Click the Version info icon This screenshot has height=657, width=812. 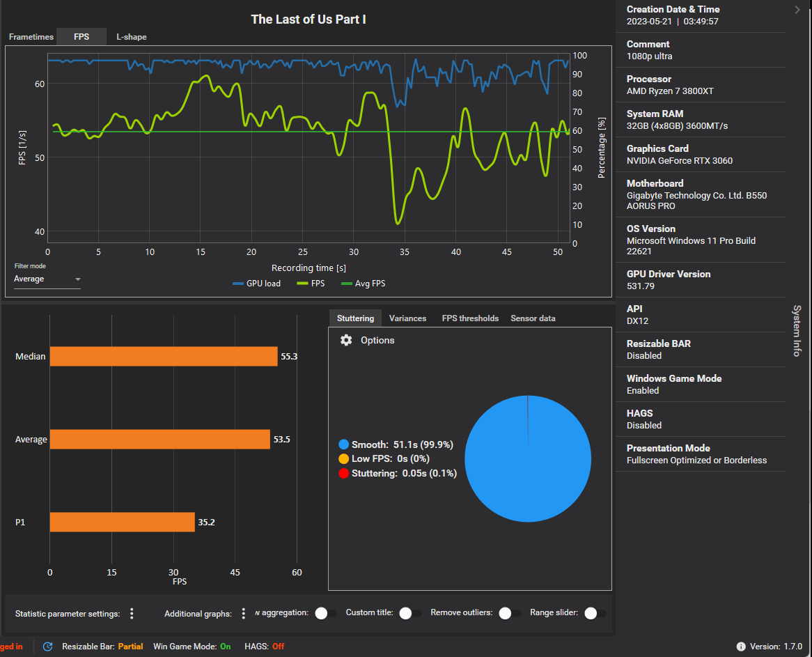741,646
